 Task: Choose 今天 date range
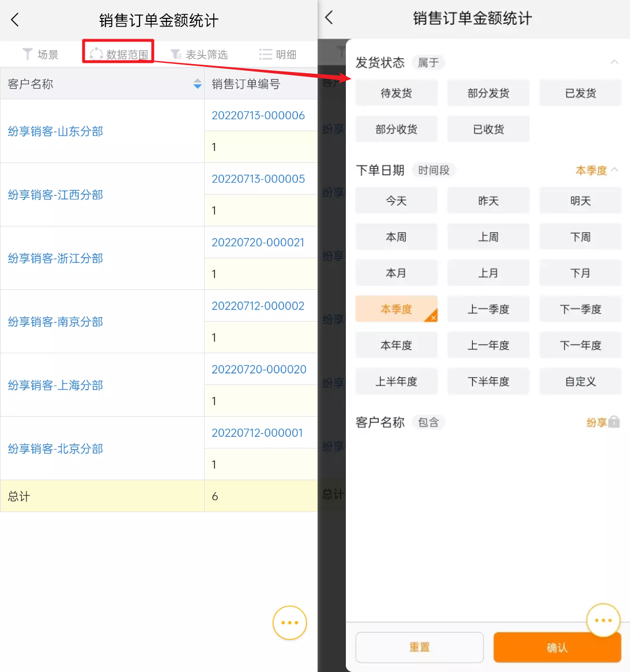coord(397,201)
